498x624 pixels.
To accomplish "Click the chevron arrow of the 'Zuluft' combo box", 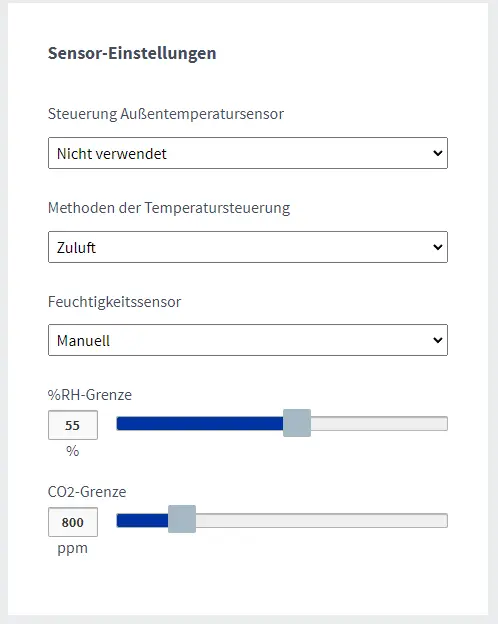I will point(437,247).
